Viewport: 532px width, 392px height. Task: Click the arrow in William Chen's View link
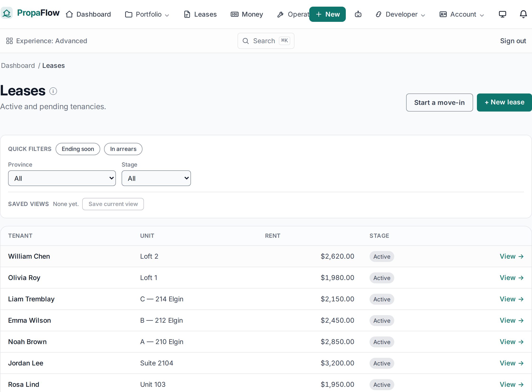521,257
